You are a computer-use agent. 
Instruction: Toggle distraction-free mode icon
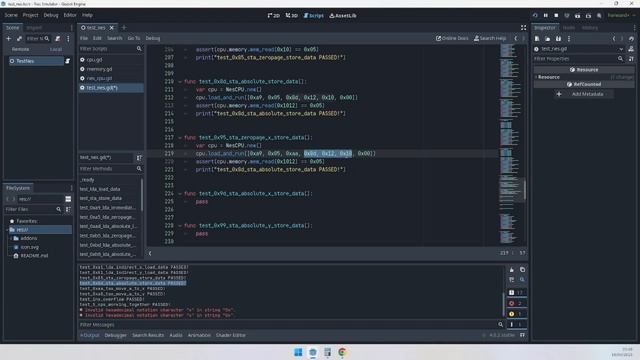[x=523, y=28]
